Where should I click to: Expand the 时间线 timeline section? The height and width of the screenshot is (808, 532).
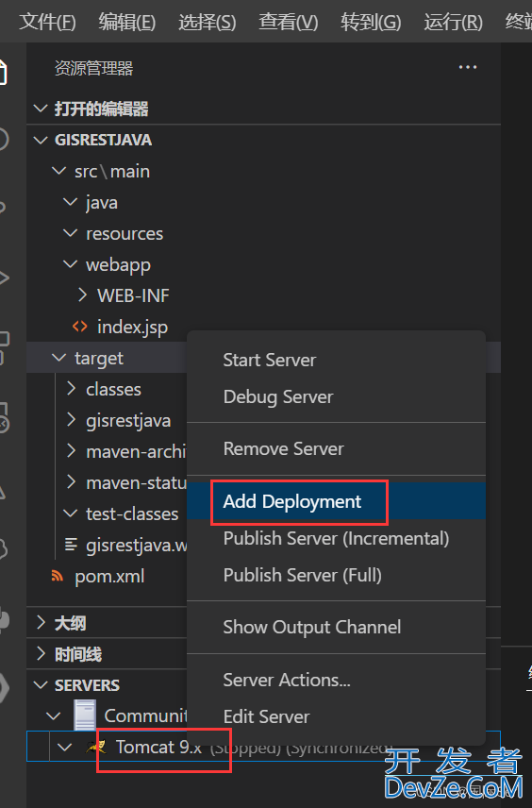41,654
